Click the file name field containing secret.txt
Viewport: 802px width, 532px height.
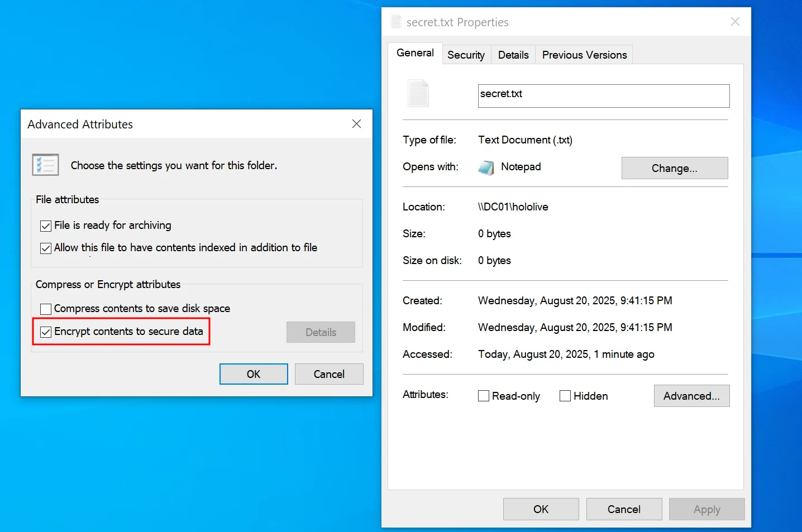(604, 96)
